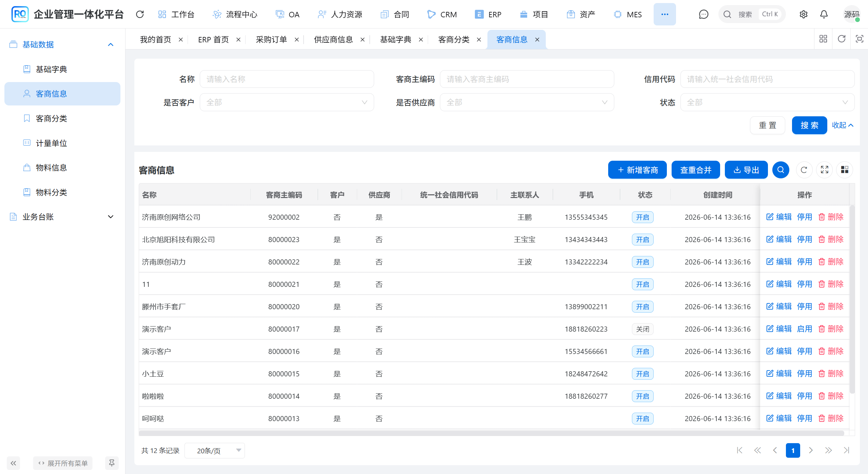Viewport: 868px width, 474px height.
Task: Expand table to fullscreen
Action: click(x=824, y=170)
